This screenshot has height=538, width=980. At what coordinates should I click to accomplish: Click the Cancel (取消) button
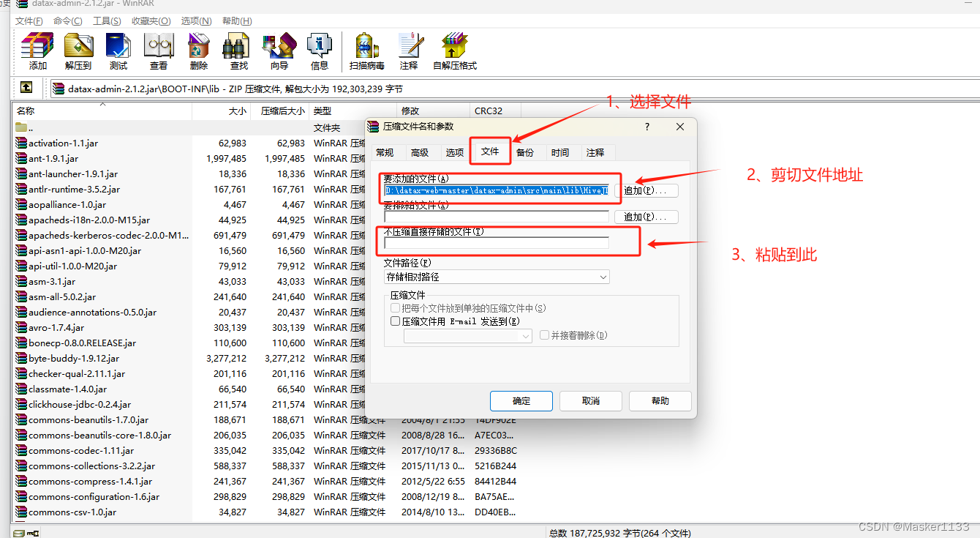coord(591,400)
